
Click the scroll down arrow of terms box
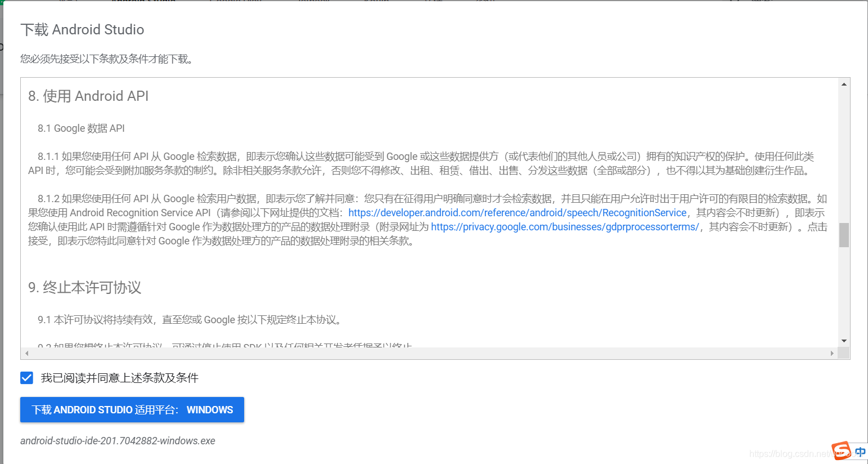pos(844,341)
